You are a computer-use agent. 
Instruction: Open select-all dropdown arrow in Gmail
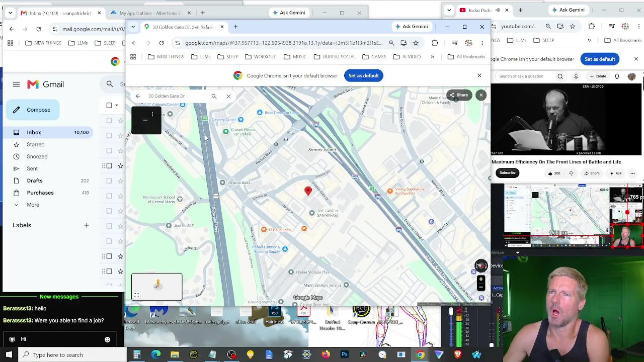(117, 105)
